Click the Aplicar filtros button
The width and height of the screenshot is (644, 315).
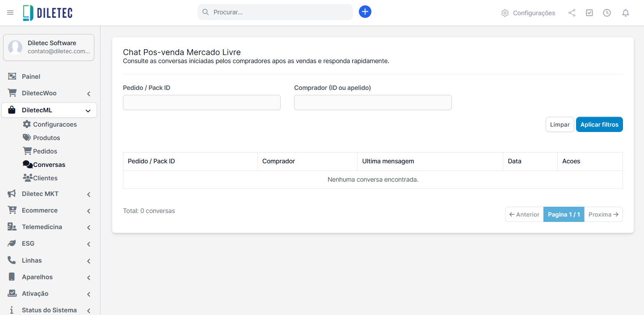[x=599, y=124]
